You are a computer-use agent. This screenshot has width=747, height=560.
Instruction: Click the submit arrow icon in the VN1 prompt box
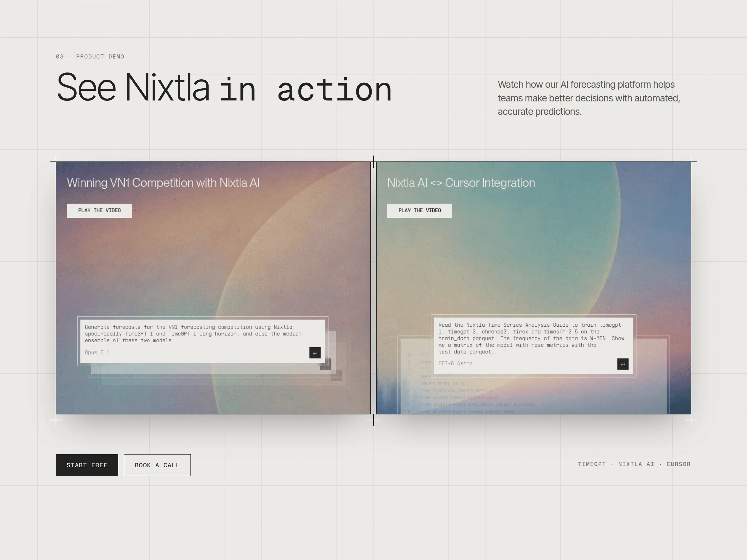tap(315, 353)
